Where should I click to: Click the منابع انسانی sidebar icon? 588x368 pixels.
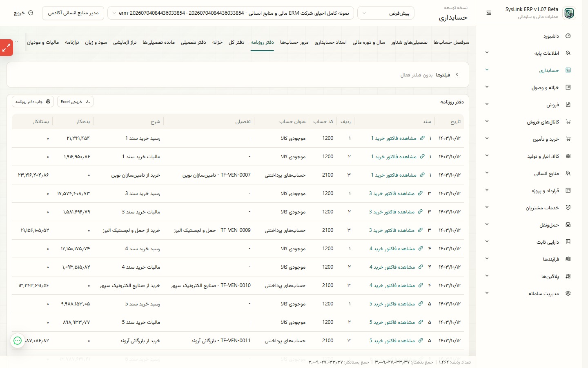[568, 173]
